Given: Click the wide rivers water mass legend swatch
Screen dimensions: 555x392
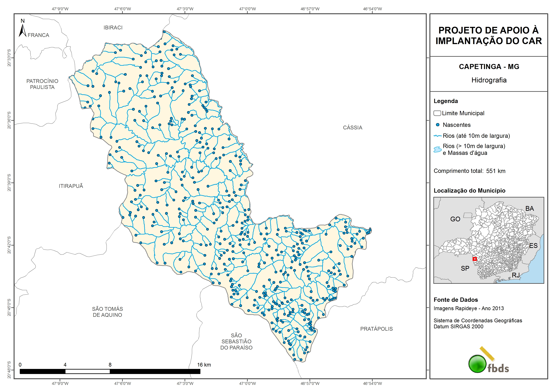Looking at the screenshot, I should pyautogui.click(x=437, y=149).
